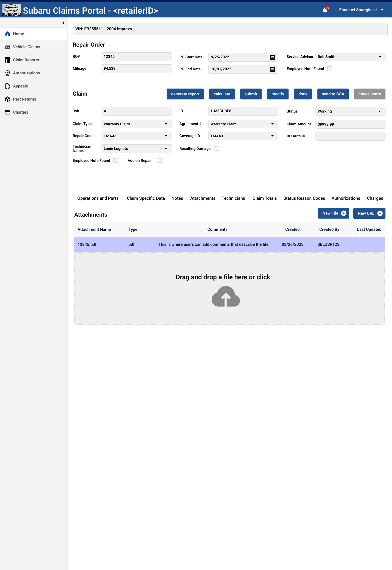392x570 pixels.
Task: Check the Add on Repair checkbox
Action: pos(159,160)
